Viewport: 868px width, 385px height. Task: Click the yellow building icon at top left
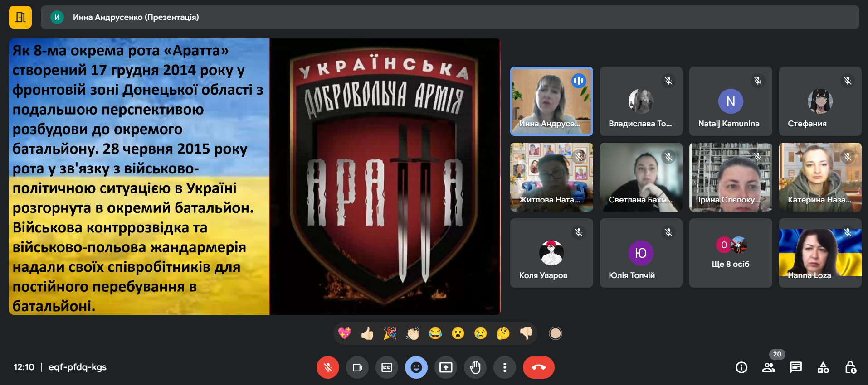coord(20,17)
